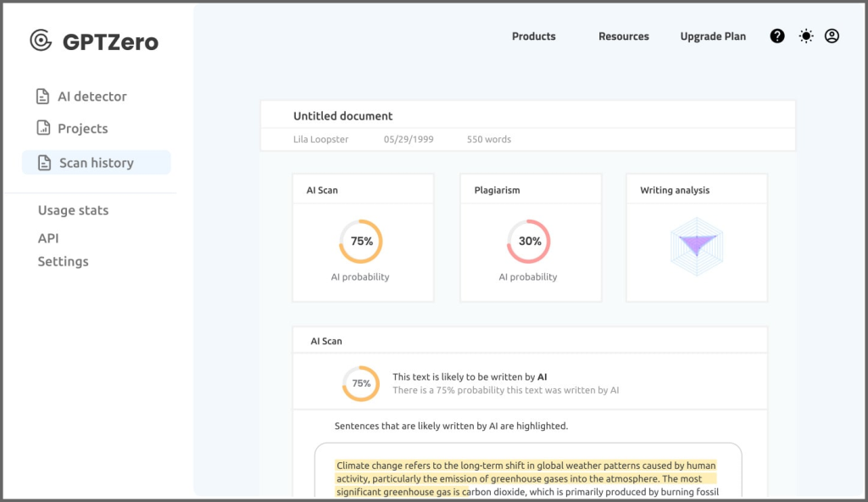868x502 pixels.
Task: Click the AI detector document icon
Action: pyautogui.click(x=42, y=97)
